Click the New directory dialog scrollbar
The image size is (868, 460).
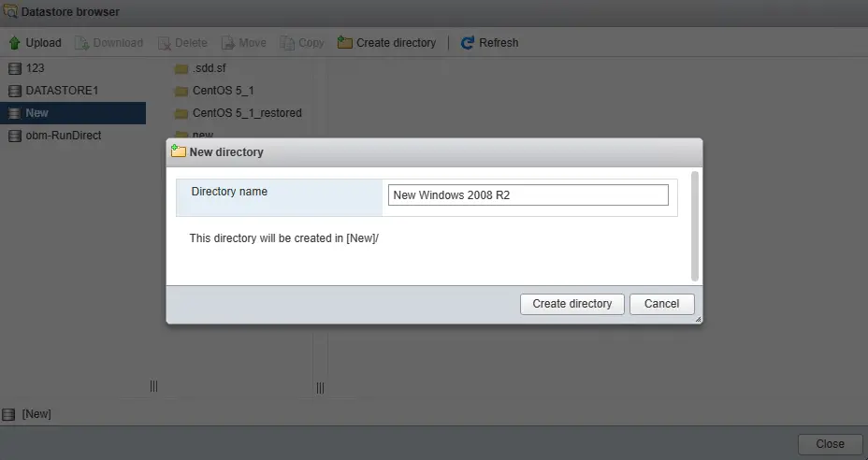(694, 224)
